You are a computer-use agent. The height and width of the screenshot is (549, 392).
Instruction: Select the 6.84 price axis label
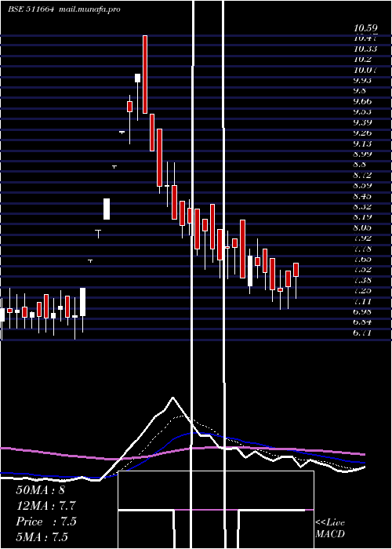362,322
